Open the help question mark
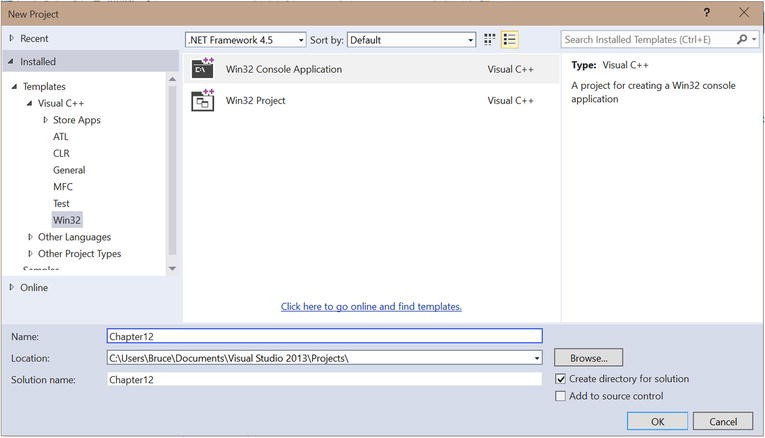 [707, 13]
